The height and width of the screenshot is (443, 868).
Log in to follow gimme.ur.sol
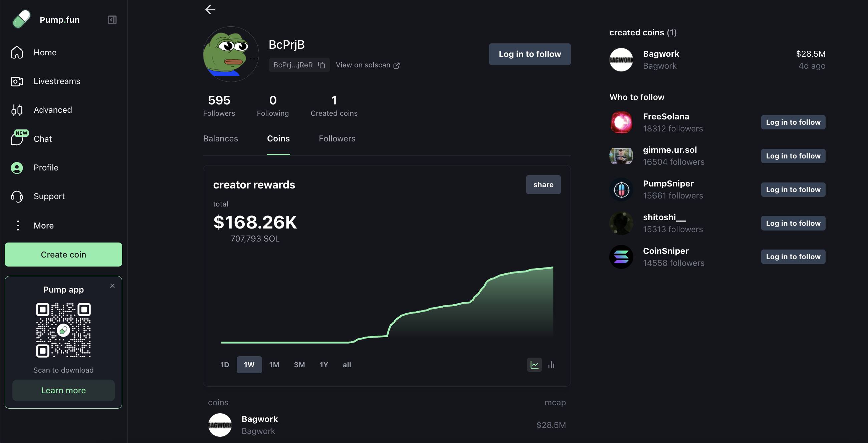tap(794, 156)
